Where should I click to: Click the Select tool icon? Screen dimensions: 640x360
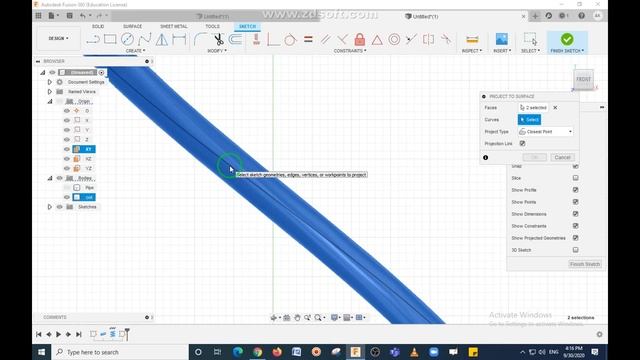coord(530,39)
